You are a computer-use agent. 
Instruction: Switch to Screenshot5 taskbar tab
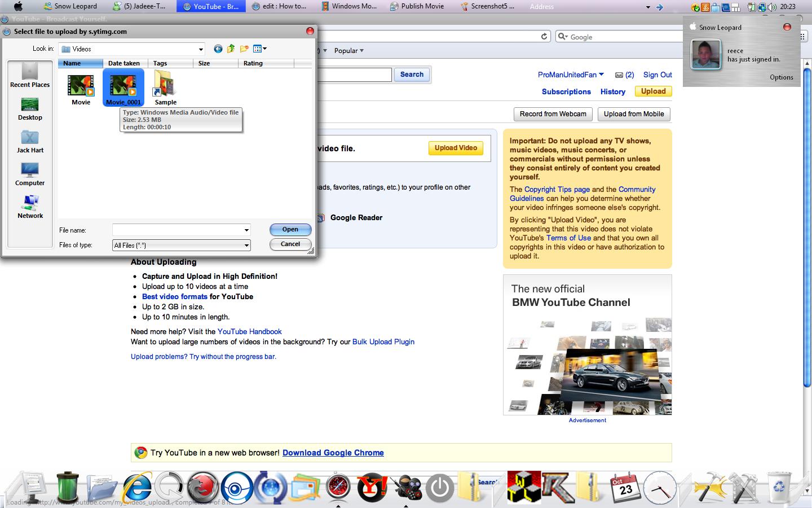487,6
